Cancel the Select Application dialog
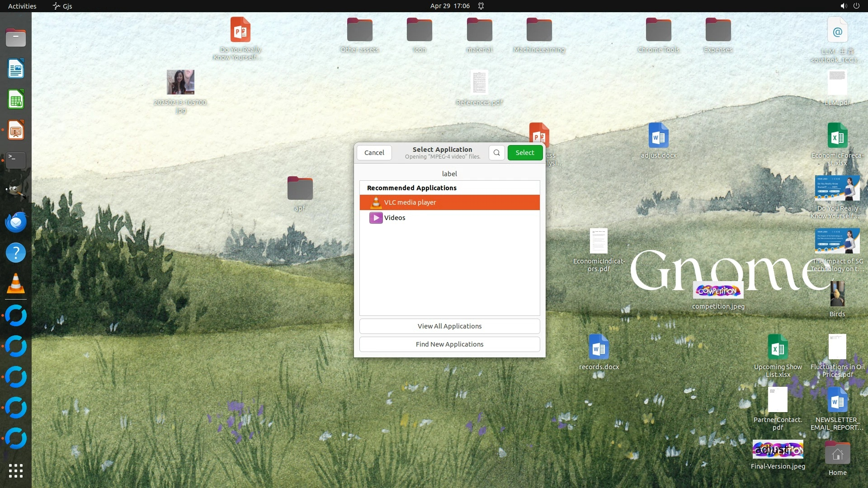The width and height of the screenshot is (868, 488). (374, 153)
